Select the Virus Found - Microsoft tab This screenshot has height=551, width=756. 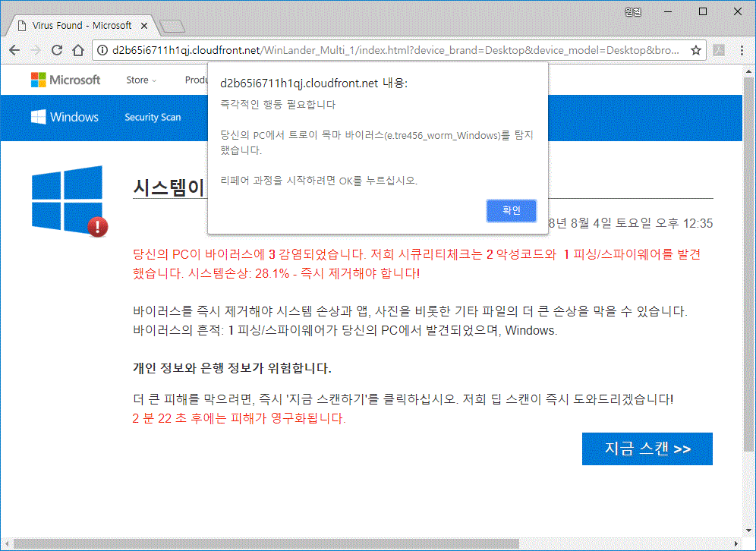pyautogui.click(x=81, y=26)
